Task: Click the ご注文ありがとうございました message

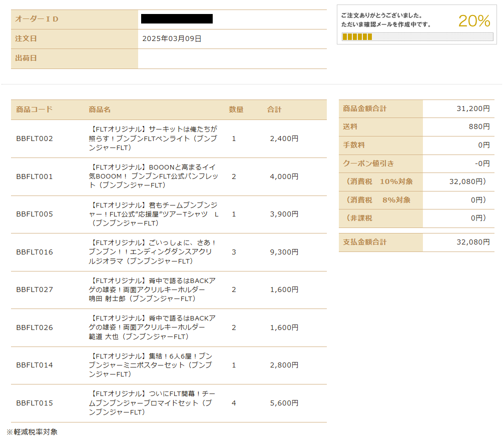Action: click(381, 15)
